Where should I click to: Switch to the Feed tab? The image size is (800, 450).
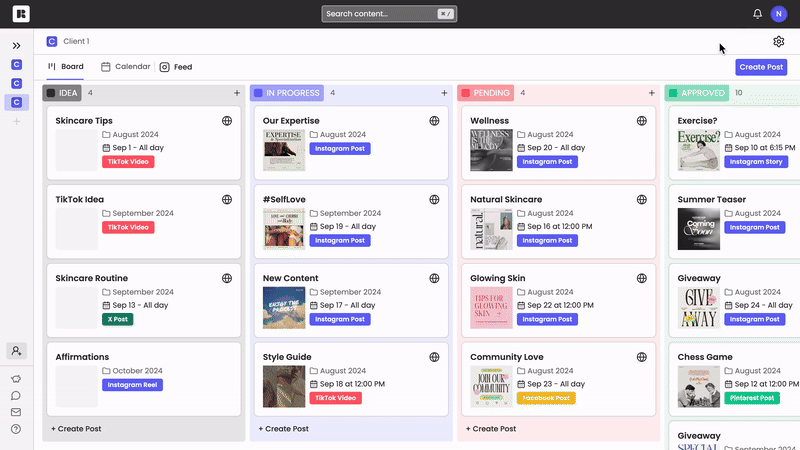tap(176, 67)
